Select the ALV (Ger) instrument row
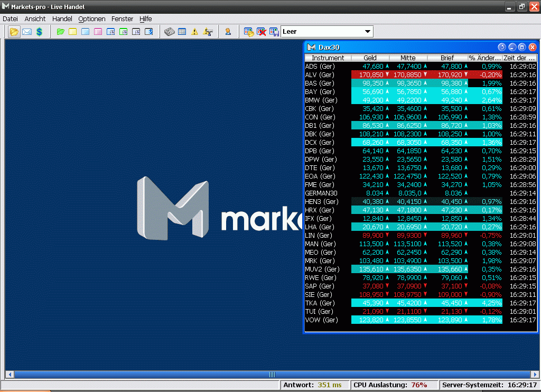This screenshot has height=392, width=541. click(x=320, y=74)
